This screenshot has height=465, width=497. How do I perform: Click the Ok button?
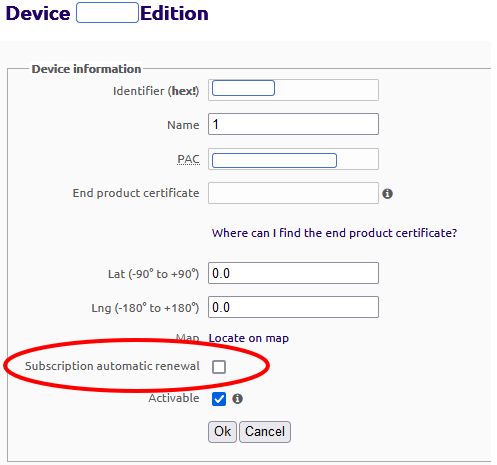coord(222,432)
